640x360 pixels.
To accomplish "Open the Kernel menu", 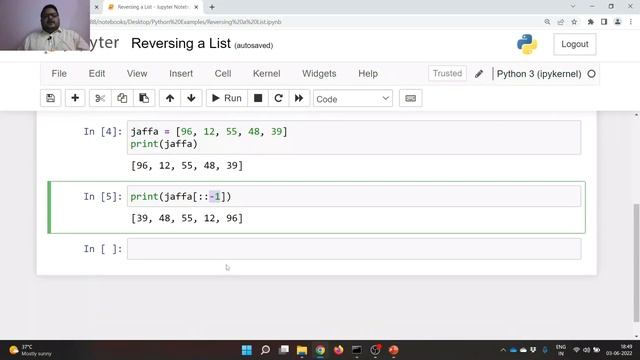I will (267, 73).
